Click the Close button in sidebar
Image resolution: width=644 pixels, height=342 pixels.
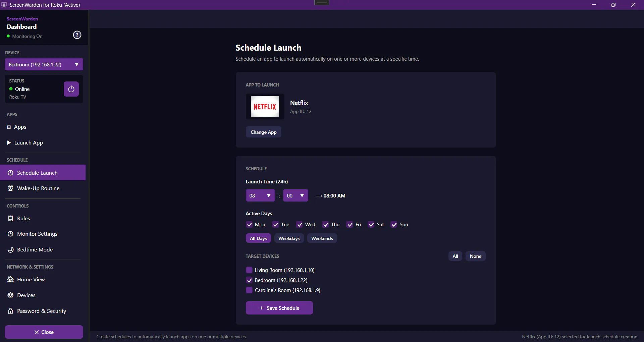44,332
